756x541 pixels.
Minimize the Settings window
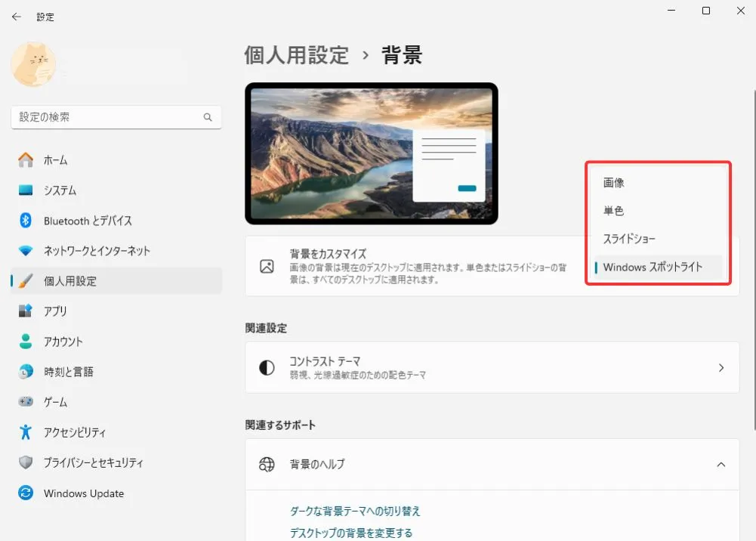(671, 11)
